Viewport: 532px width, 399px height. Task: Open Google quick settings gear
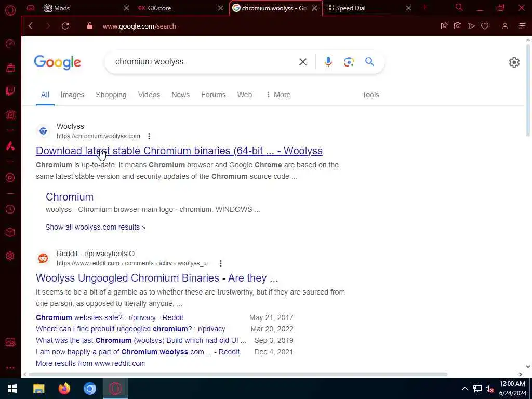coord(514,62)
